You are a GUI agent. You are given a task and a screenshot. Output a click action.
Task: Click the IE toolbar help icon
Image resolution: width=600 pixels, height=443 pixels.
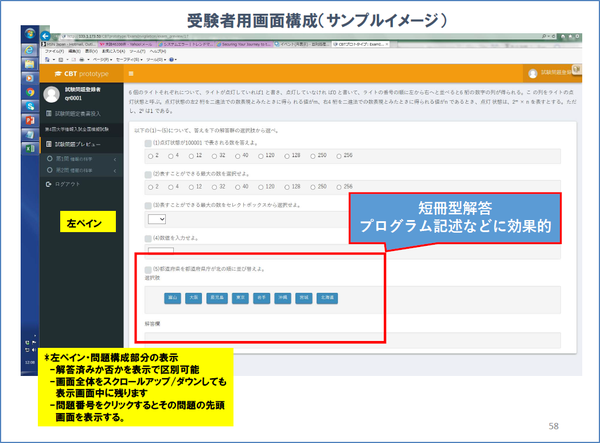[172, 60]
